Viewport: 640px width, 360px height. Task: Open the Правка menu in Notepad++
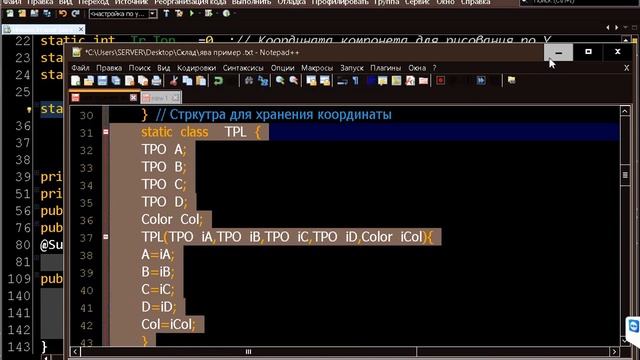click(x=109, y=68)
